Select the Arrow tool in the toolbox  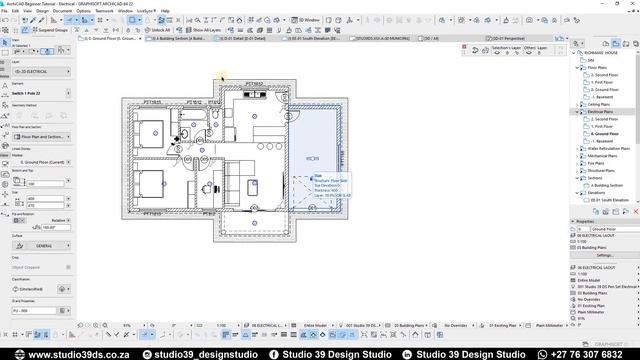pyautogui.click(x=5, y=42)
